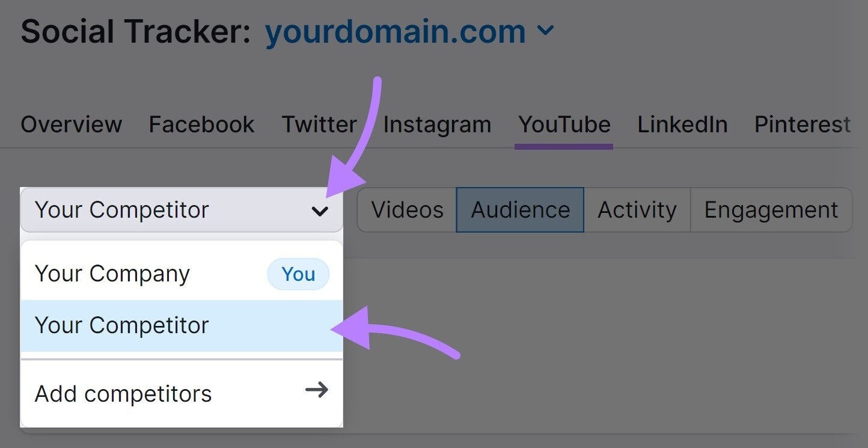
Task: Switch to the Audience view
Action: tap(520, 209)
